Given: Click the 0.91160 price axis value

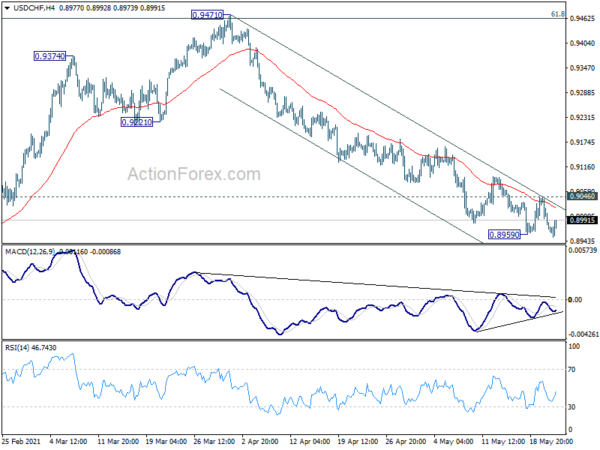Looking at the screenshot, I should click(x=582, y=167).
